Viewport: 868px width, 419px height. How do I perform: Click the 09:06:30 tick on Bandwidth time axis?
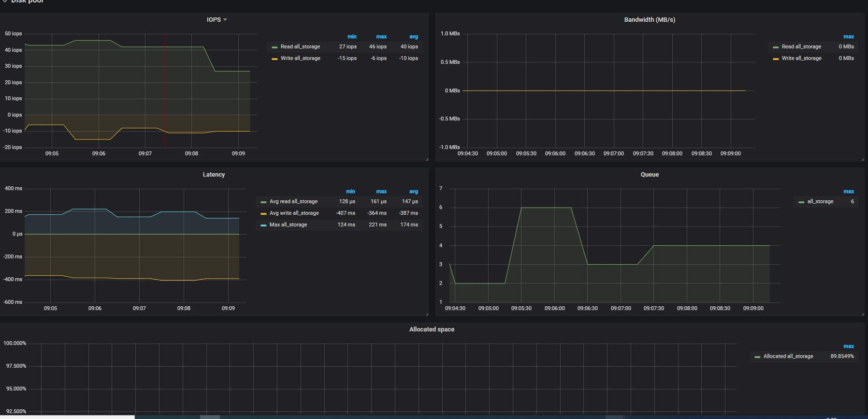pos(585,154)
